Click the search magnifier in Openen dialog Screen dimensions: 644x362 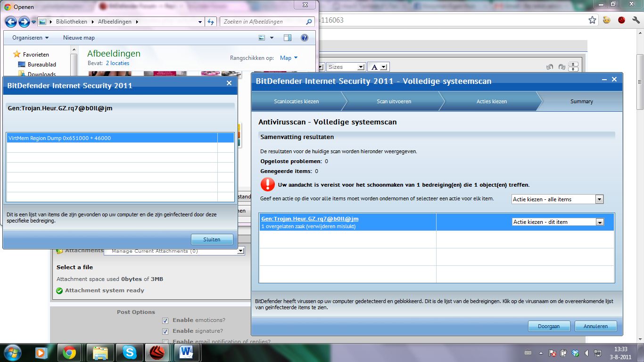click(x=309, y=22)
